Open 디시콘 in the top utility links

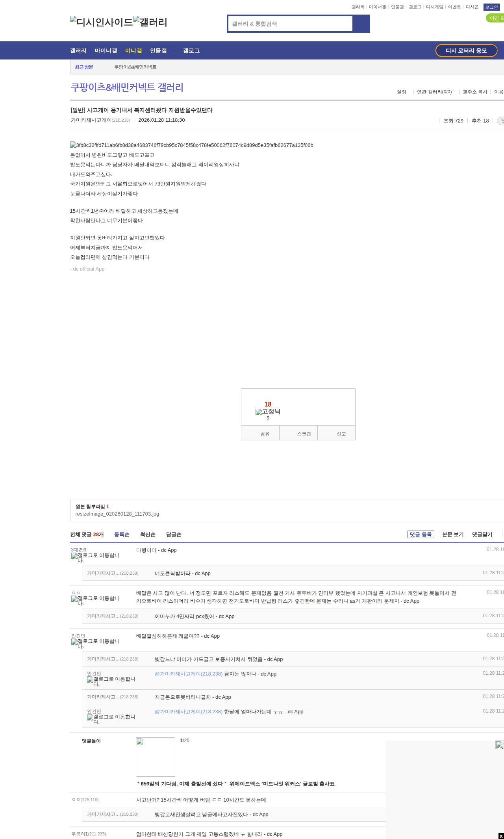click(x=472, y=7)
